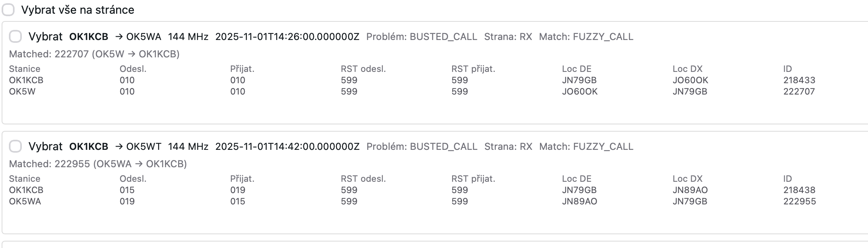Click the OK5W station cell in first table
The height and width of the screenshot is (248, 868).
pos(22,91)
